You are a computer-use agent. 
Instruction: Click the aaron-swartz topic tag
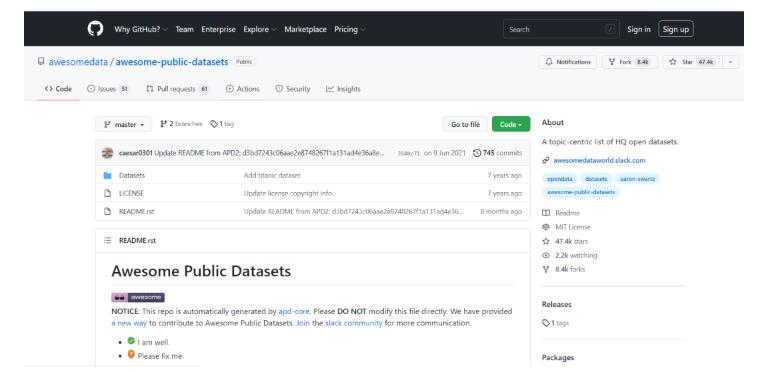click(x=638, y=178)
